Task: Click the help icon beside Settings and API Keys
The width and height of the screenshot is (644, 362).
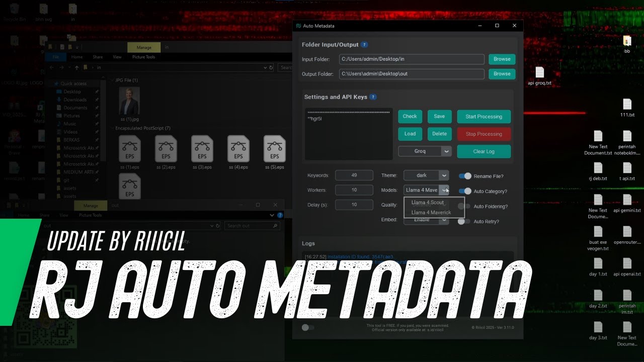Action: [372, 97]
